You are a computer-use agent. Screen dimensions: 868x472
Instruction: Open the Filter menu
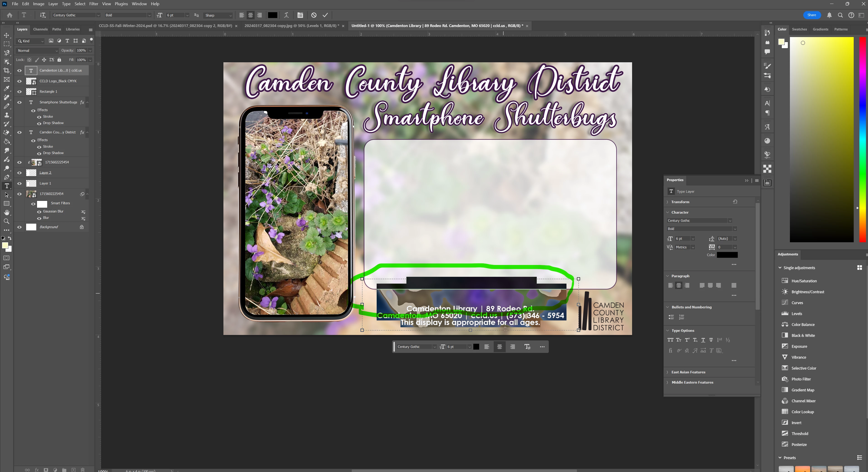click(x=93, y=4)
